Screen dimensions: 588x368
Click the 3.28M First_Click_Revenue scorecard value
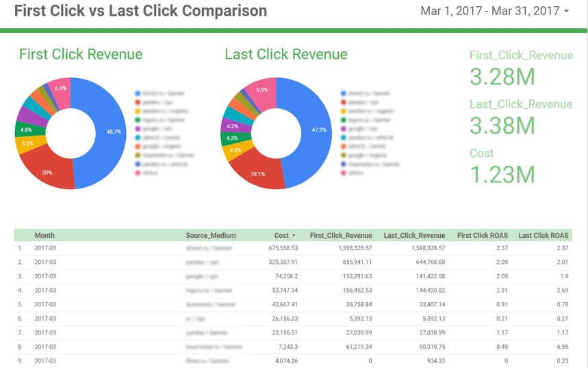[502, 77]
